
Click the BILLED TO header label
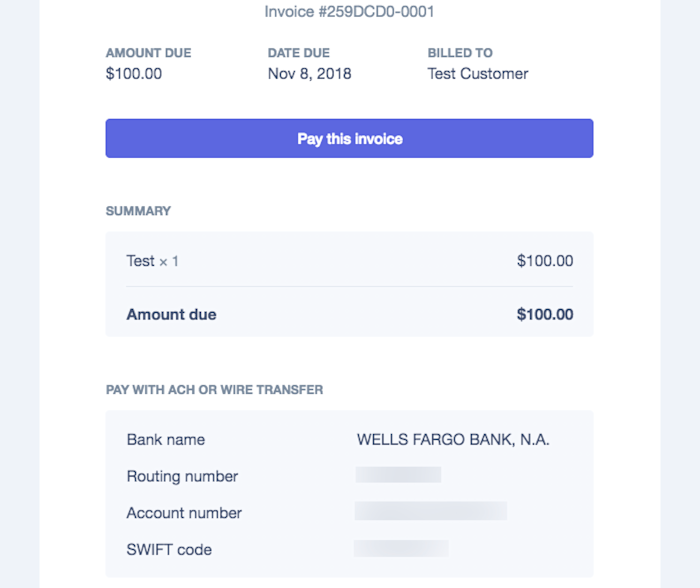[460, 53]
